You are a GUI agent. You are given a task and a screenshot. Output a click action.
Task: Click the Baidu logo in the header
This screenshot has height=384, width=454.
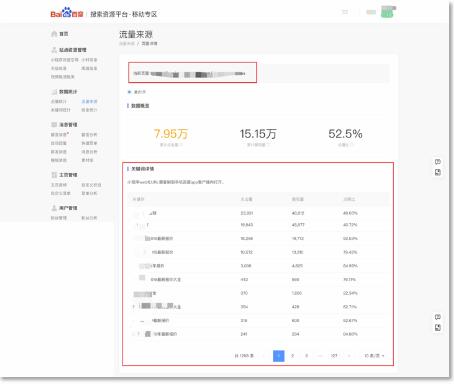click(x=67, y=12)
